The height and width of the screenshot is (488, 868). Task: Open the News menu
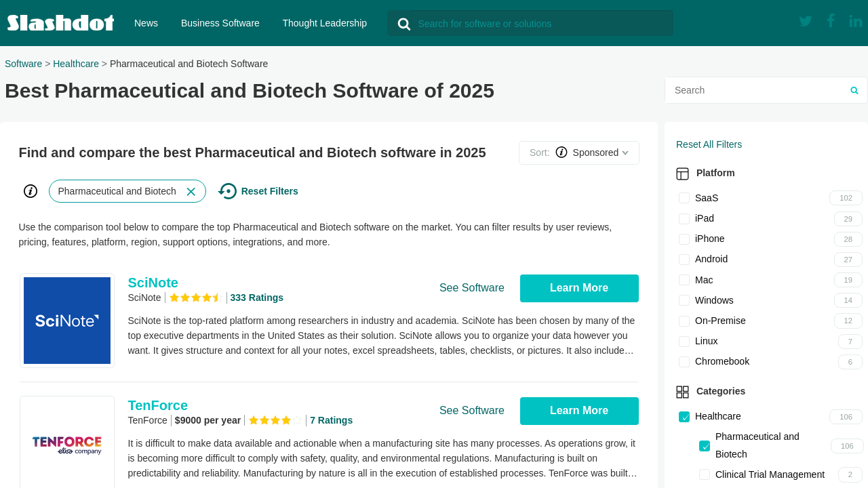146,23
